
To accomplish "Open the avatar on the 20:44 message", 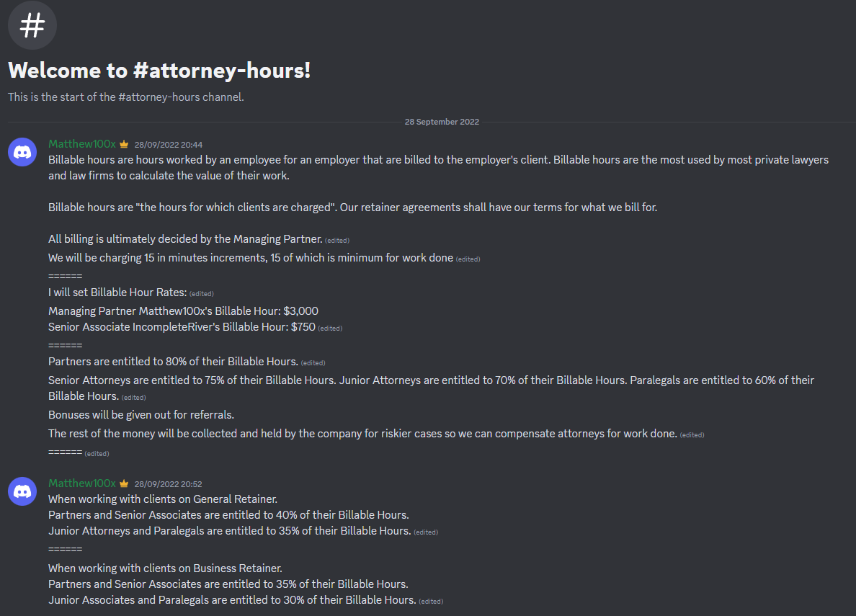I will 22,152.
